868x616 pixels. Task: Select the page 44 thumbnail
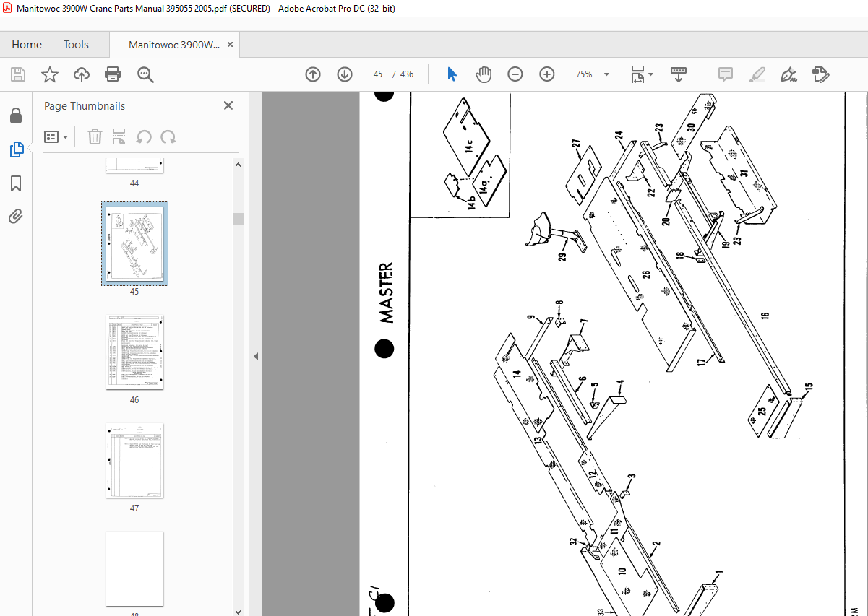[134, 165]
